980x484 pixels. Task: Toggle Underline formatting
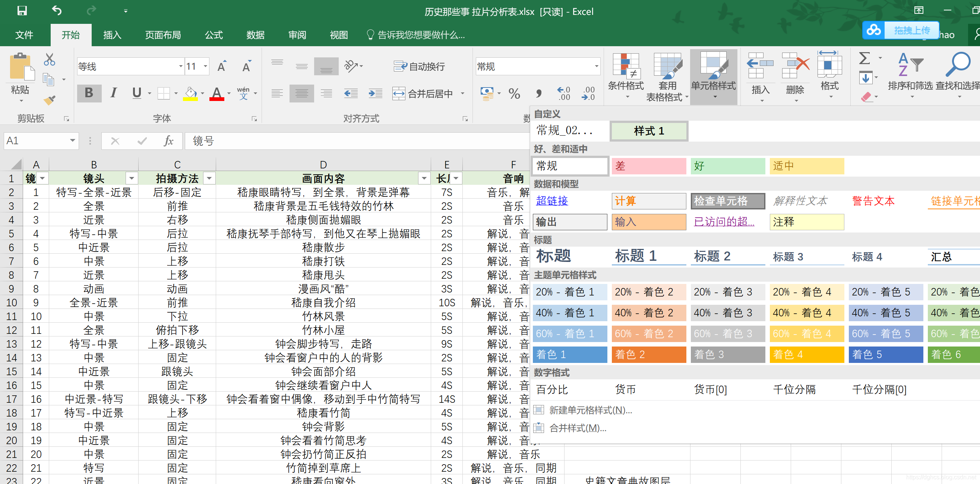[137, 93]
